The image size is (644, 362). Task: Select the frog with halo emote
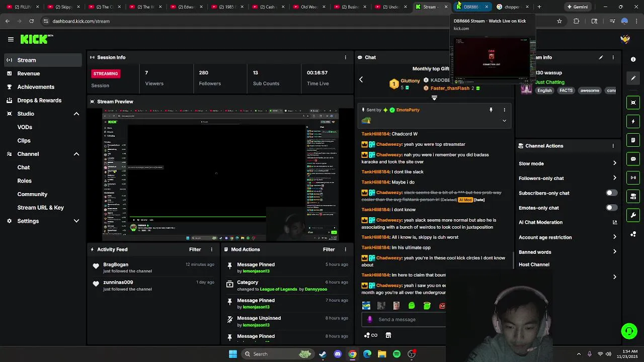pos(427,306)
